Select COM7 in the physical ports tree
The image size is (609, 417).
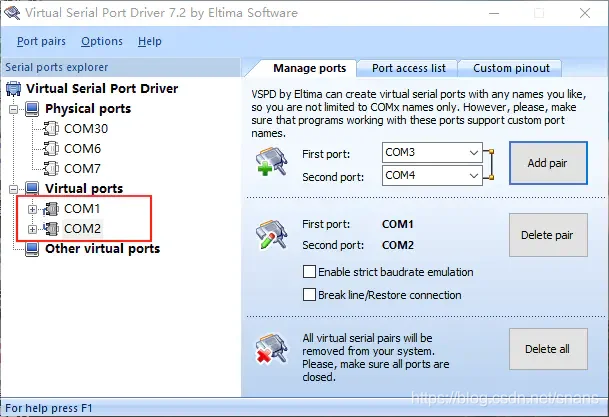[x=82, y=169]
